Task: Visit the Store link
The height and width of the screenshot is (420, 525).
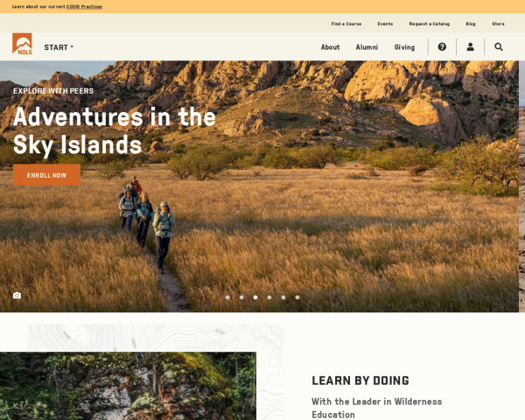Action: click(498, 24)
